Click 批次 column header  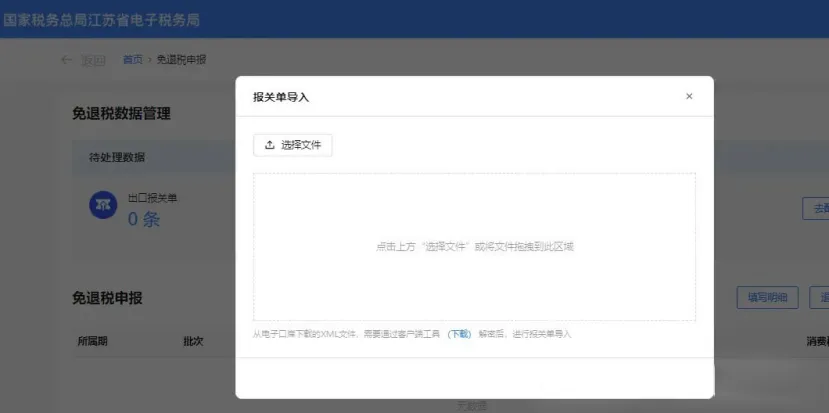click(193, 341)
